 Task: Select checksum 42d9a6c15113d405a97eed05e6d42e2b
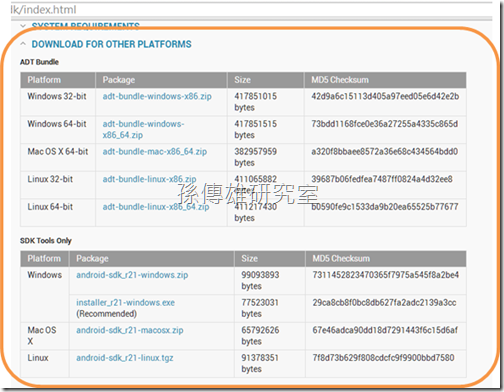point(385,96)
